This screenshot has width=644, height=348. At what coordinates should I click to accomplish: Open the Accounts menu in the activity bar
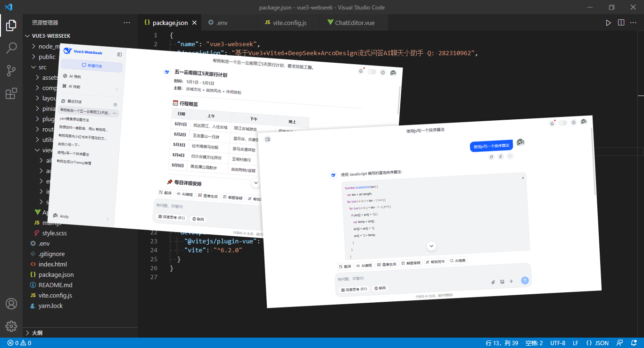(11, 304)
